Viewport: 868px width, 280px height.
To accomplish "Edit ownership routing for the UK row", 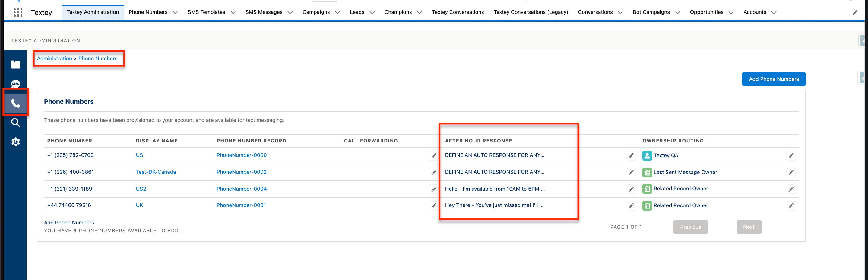I will click(x=791, y=205).
